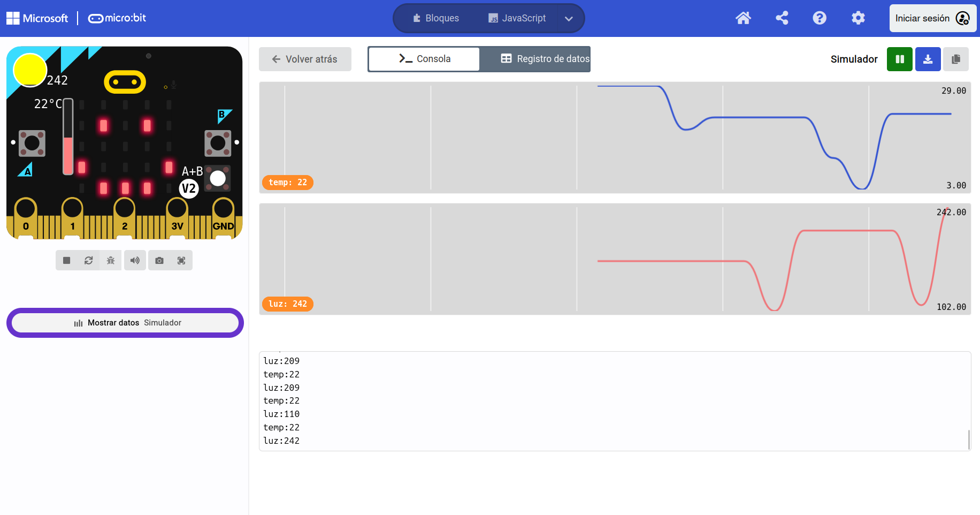Open the Share project dialog
Image resolution: width=980 pixels, height=515 pixels.
[x=782, y=18]
